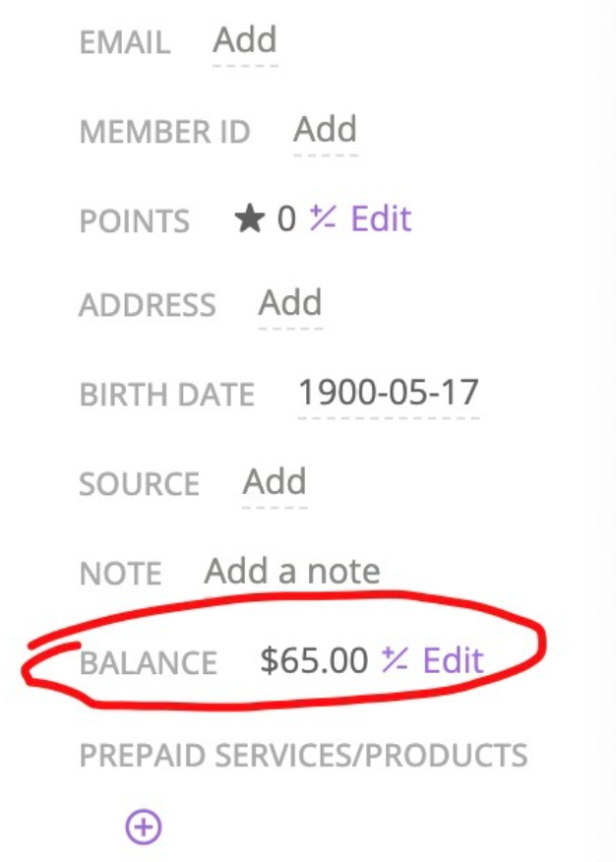Screen dimensions: 616x862
Task: Click Add next to Address
Action: click(x=289, y=303)
